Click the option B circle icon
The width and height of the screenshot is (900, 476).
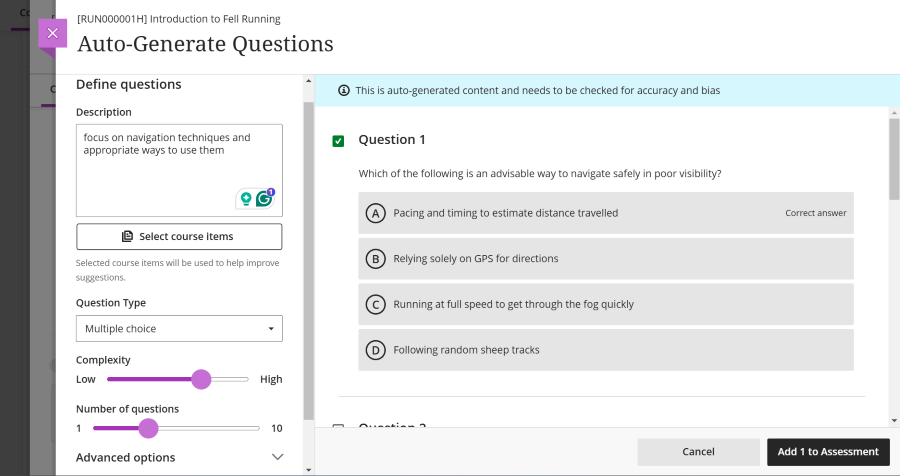[375, 259]
